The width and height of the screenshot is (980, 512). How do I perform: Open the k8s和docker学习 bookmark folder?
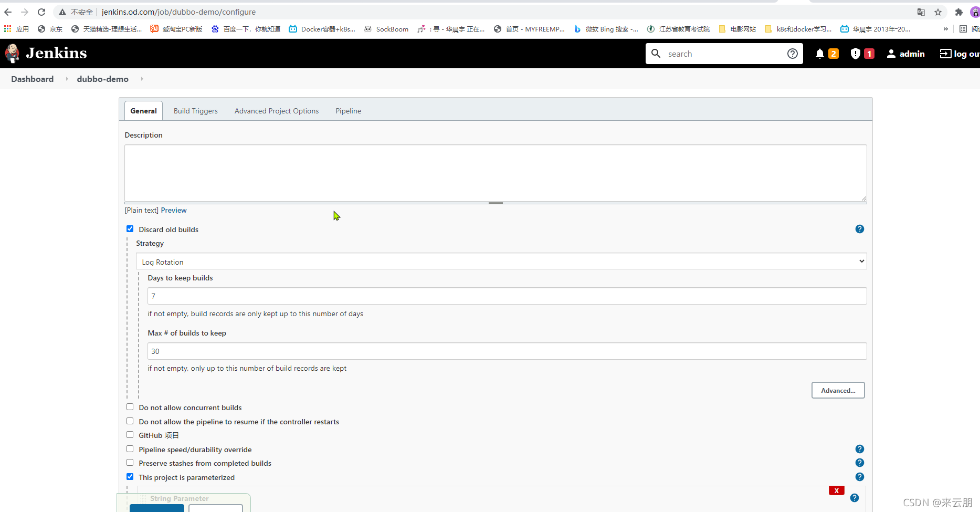pyautogui.click(x=798, y=29)
